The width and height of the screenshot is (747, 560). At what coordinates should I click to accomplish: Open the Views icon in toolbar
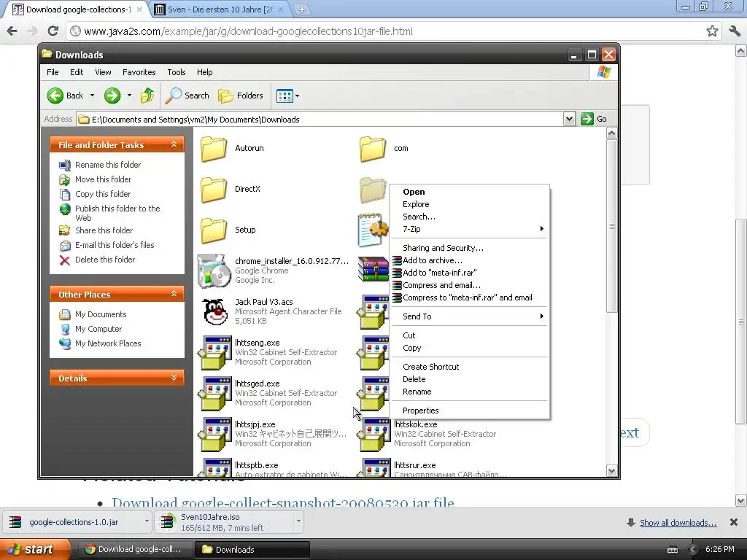coord(285,96)
